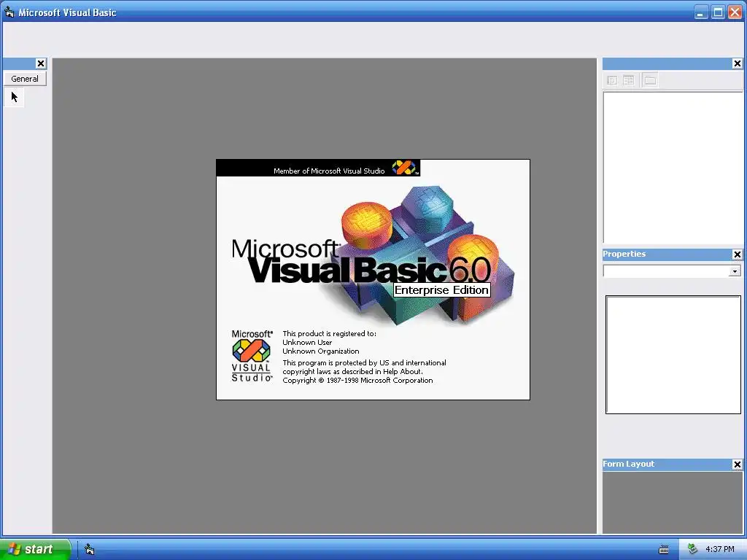The image size is (747, 560).
Task: Close the Microsoft Visual Basic window
Action: pyautogui.click(x=735, y=12)
